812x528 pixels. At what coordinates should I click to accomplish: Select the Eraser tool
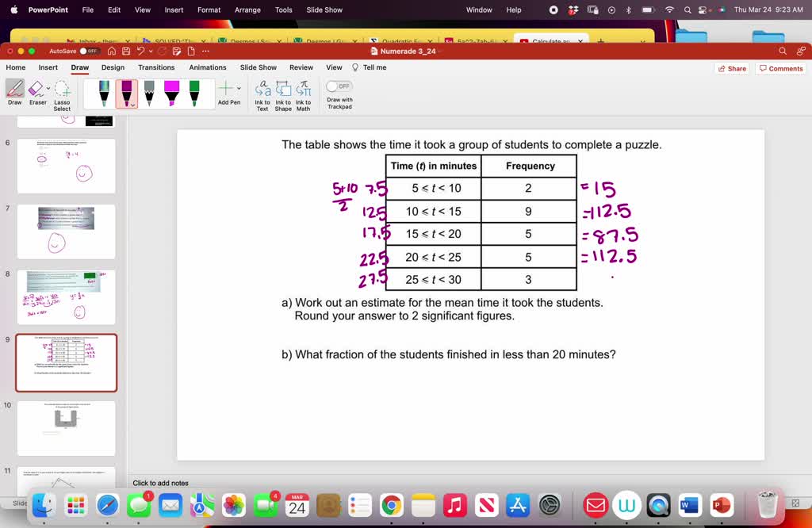36,93
